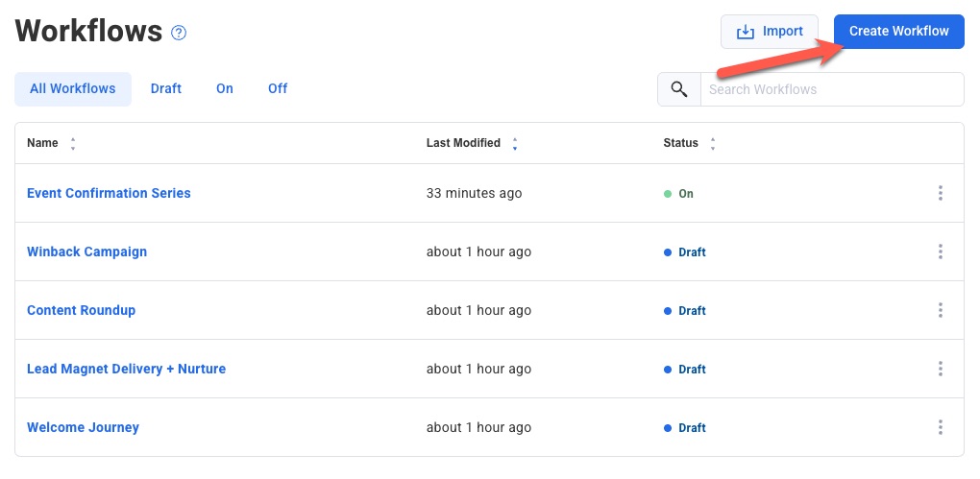
Task: Select the All Workflows tab
Action: tap(73, 88)
